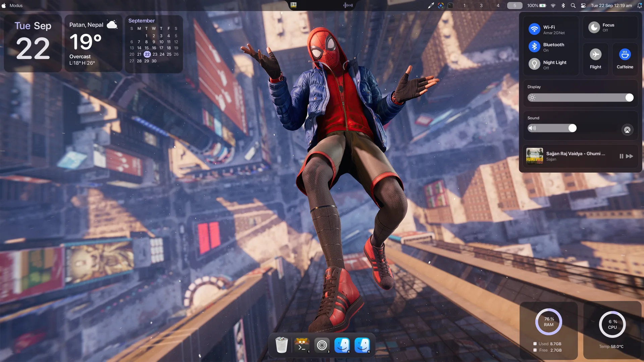Viewport: 644px width, 362px height.
Task: Select day 22 in the September calendar
Action: [x=147, y=54]
